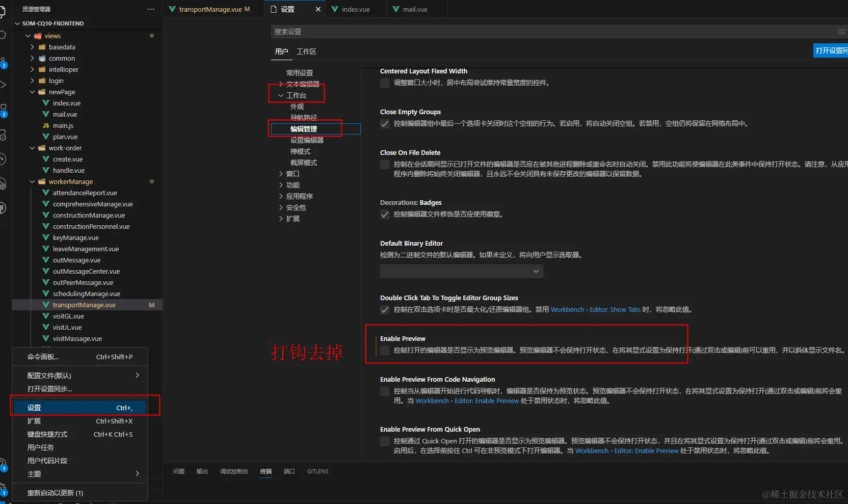Switch to the 工作区 settings tab
848x504 pixels.
coord(306,51)
